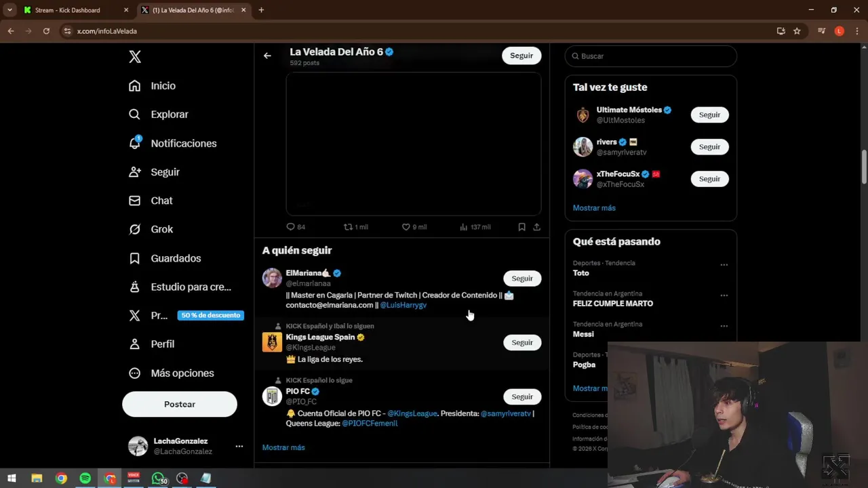The height and width of the screenshot is (488, 868).
Task: Bookmark this page with the star
Action: point(797,31)
